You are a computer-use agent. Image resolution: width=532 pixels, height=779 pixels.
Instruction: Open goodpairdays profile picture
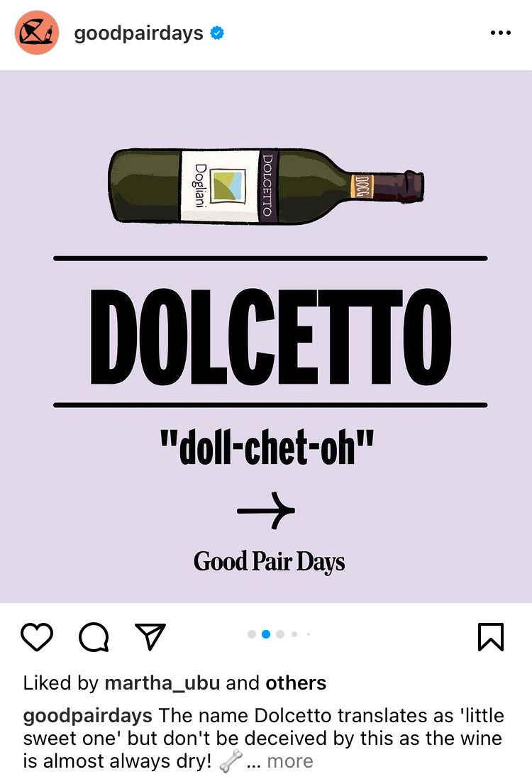coord(37,33)
